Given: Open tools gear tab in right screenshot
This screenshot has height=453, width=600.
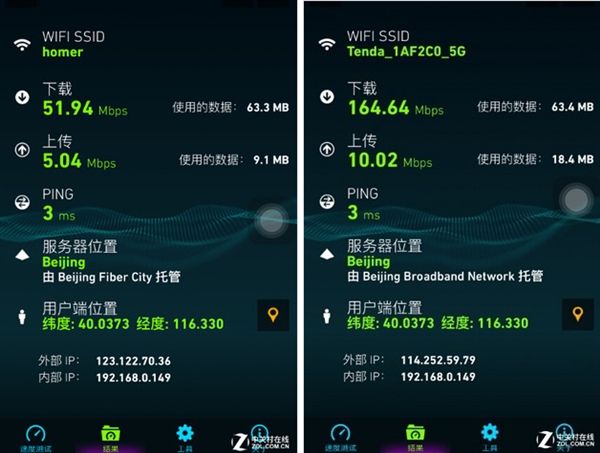Looking at the screenshot, I should [490, 435].
